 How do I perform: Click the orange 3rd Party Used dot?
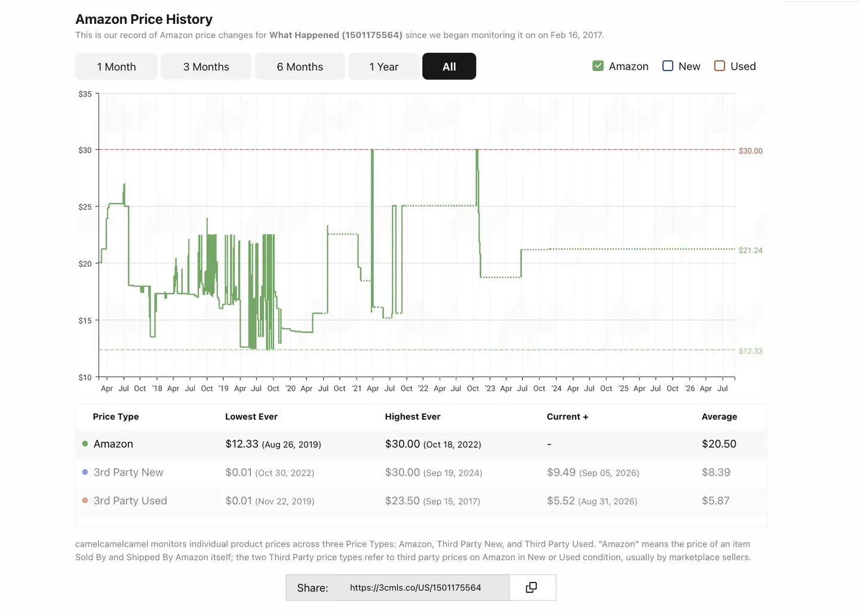point(85,501)
